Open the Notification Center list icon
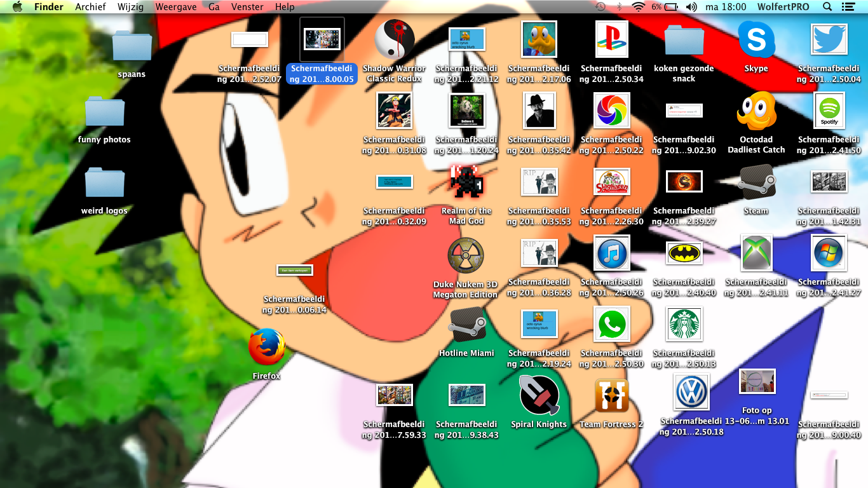Screen dimensions: 868x488 pos(848,7)
